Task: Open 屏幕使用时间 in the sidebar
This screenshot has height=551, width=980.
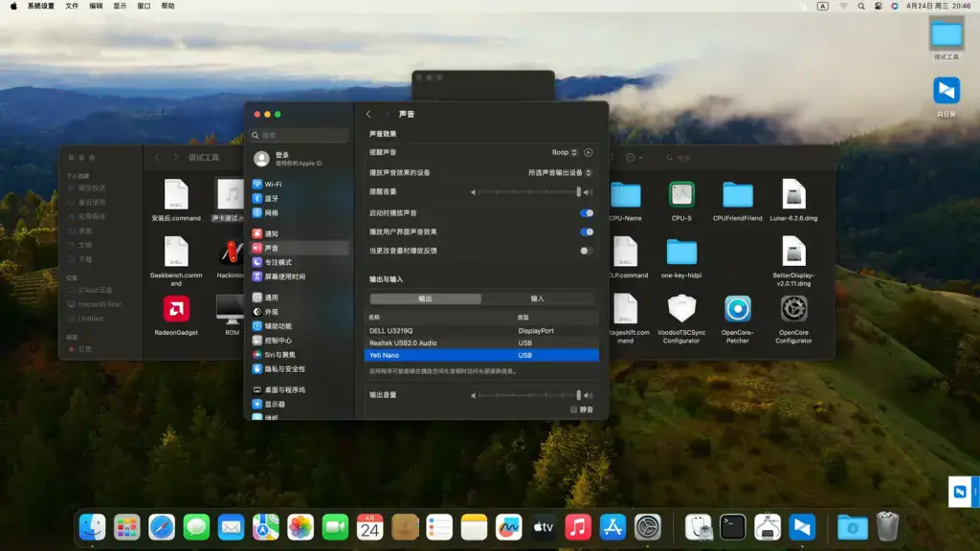Action: 300,276
